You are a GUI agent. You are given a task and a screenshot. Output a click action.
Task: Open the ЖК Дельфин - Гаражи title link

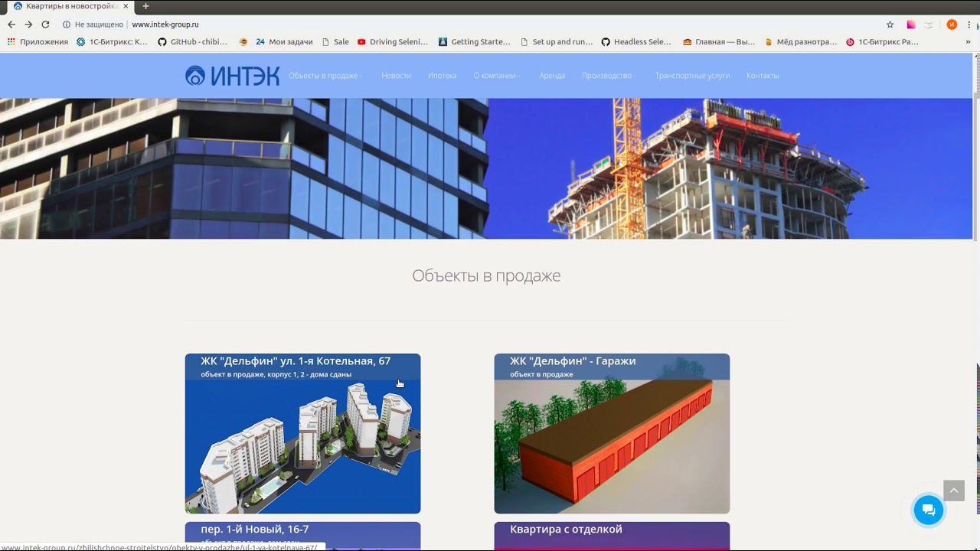(573, 361)
